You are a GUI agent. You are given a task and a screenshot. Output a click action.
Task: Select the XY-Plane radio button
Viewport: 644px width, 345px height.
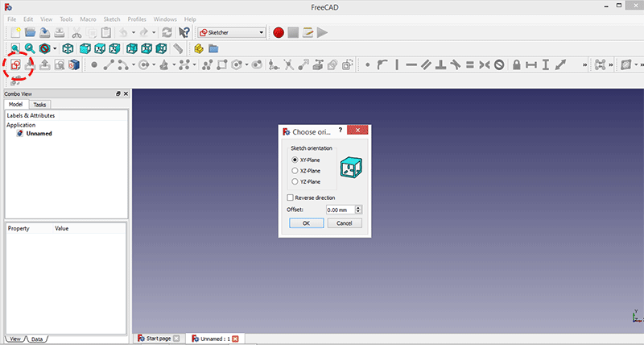[x=295, y=160]
